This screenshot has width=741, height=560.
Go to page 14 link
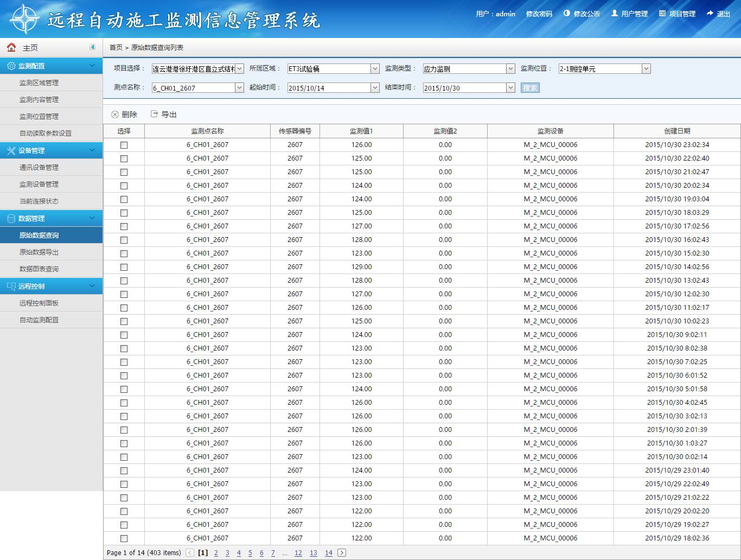[329, 553]
